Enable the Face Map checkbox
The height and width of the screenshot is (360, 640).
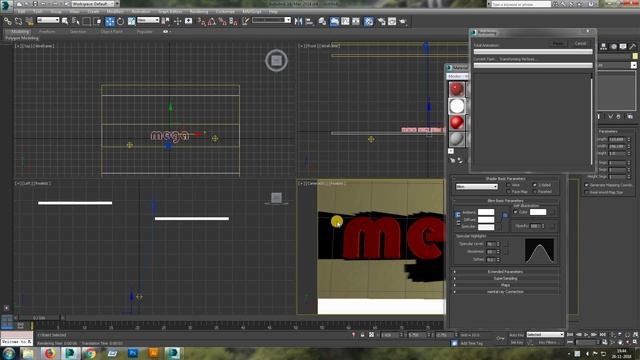(x=509, y=191)
